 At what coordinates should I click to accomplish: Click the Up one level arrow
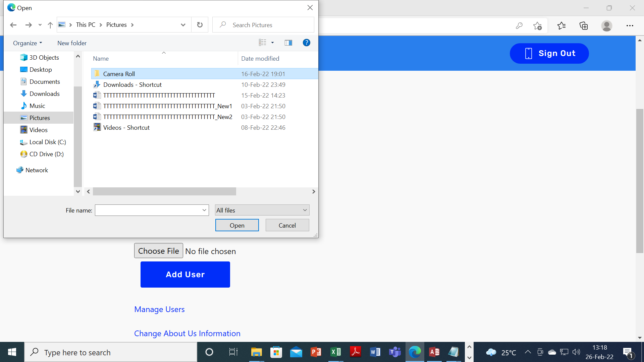(50, 25)
